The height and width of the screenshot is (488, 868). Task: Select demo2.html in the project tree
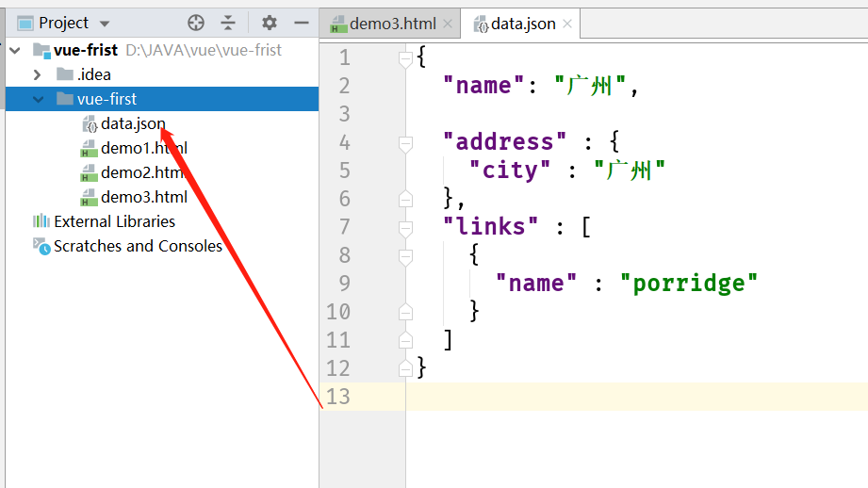pyautogui.click(x=144, y=172)
